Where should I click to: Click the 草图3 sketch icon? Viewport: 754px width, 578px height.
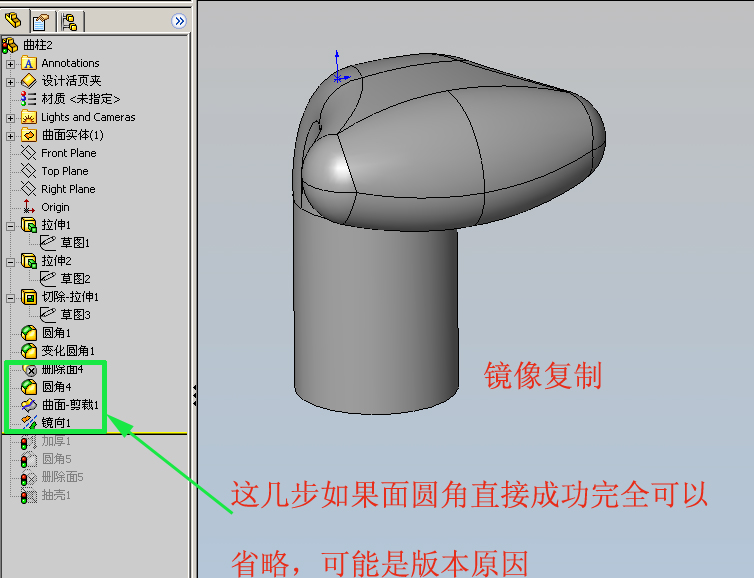pyautogui.click(x=48, y=315)
